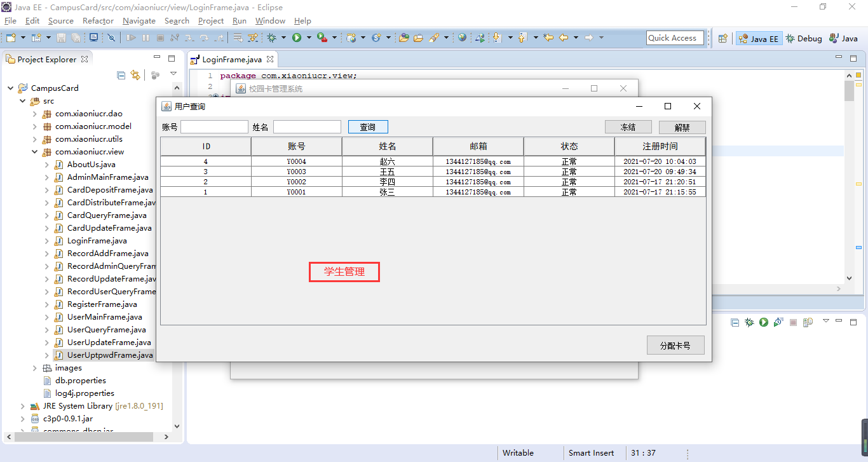
Task: Open UserQueryFrame.java in Project Explorer
Action: pyautogui.click(x=106, y=330)
